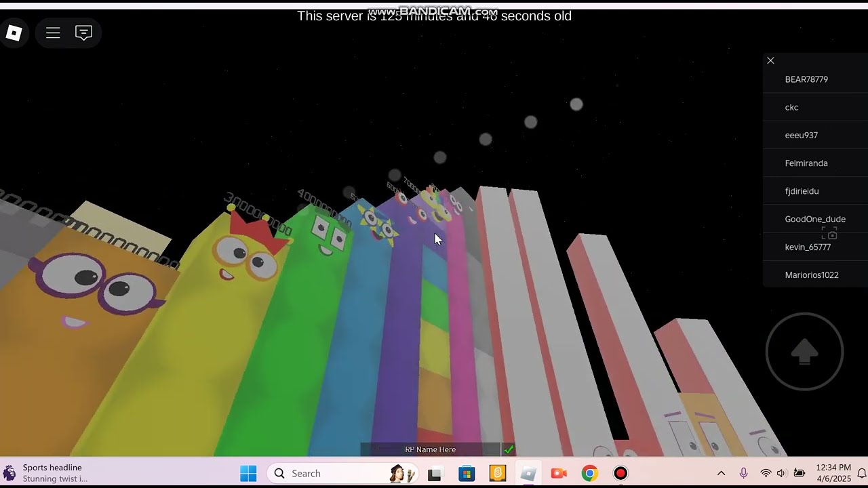Open the Roblox chat window
The image size is (868, 488).
click(x=83, y=33)
